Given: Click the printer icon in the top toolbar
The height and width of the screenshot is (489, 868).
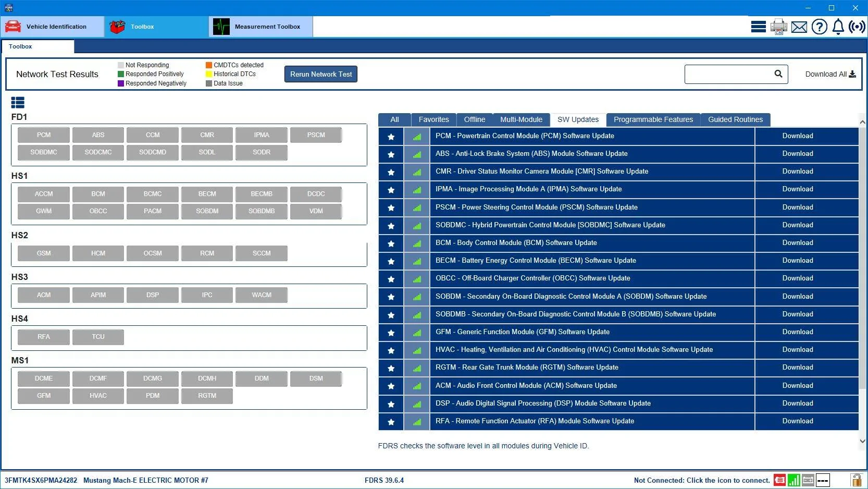Looking at the screenshot, I should tap(779, 27).
